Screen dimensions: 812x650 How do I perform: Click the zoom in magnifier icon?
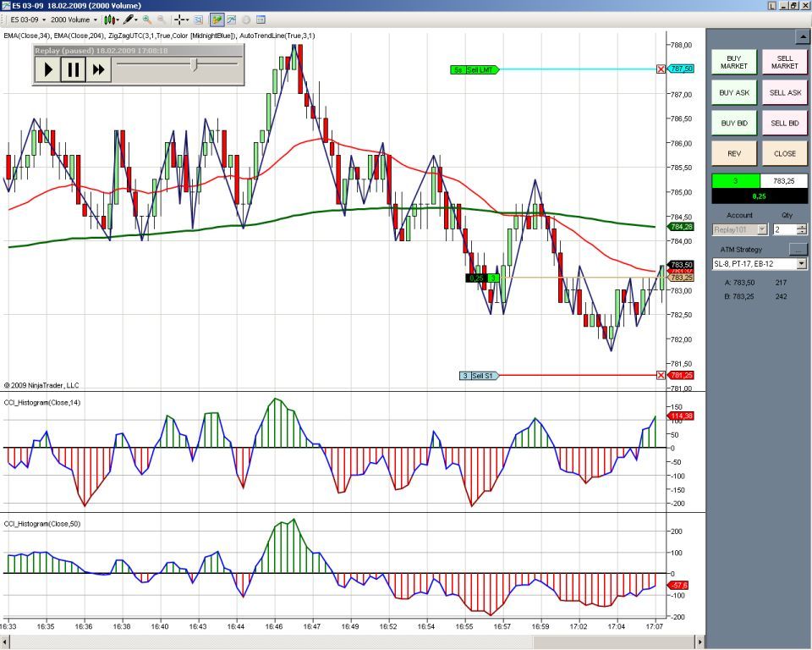click(147, 19)
